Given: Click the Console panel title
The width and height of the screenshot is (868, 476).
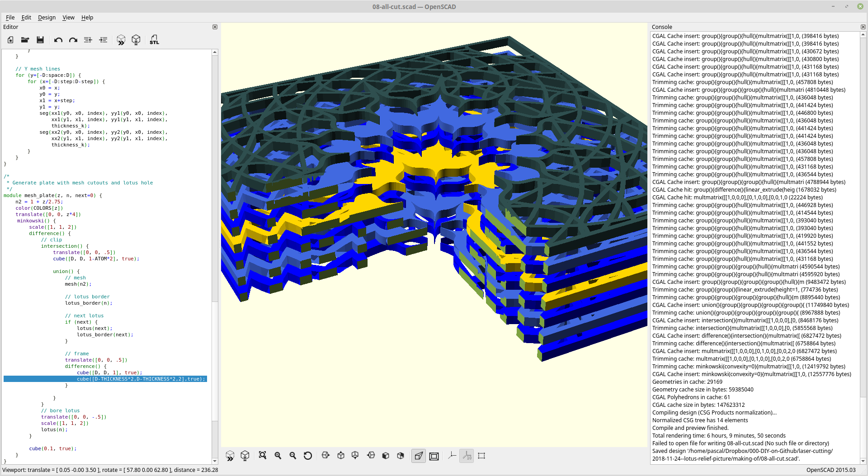Looking at the screenshot, I should (662, 27).
